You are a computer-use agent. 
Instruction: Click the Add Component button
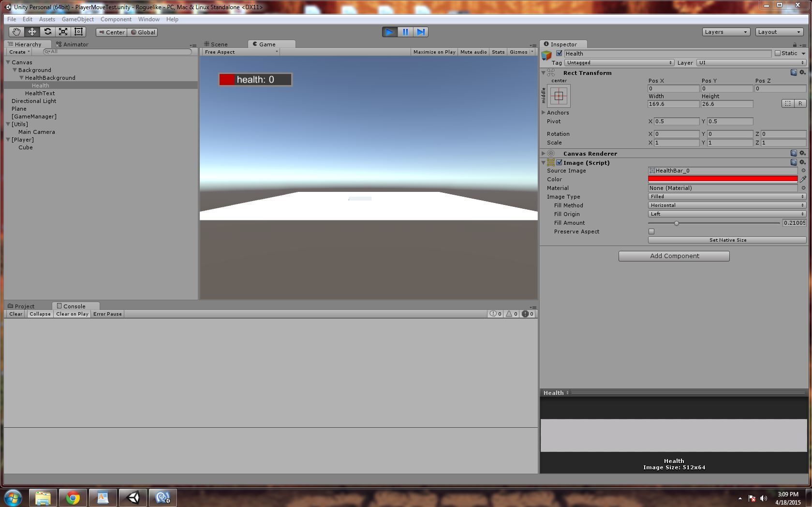[x=674, y=256]
